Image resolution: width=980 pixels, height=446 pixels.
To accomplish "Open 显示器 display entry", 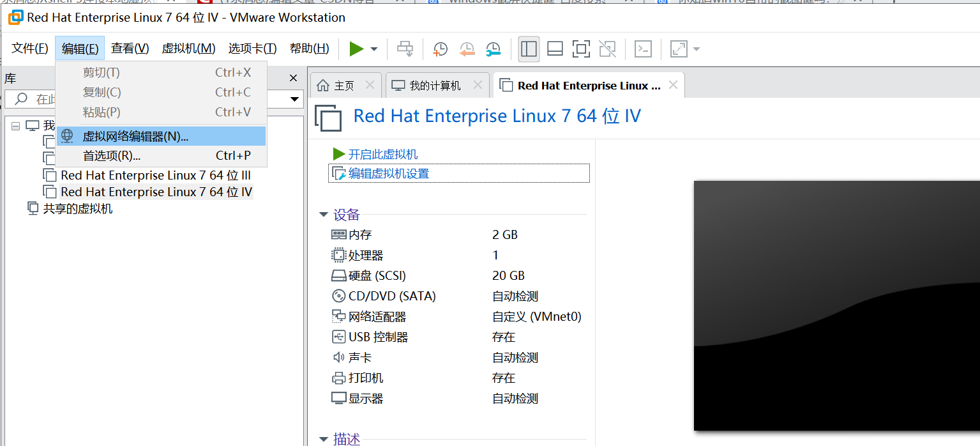I will (x=366, y=398).
